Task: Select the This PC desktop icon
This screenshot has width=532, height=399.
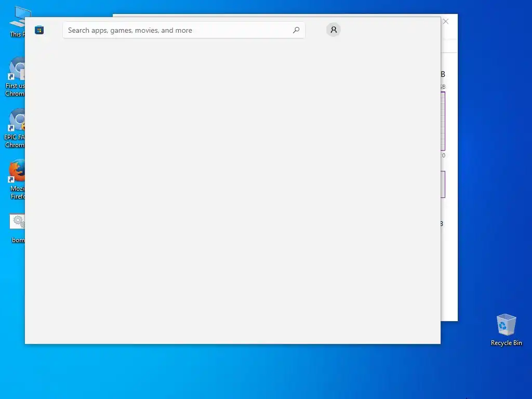Action: pos(17,21)
